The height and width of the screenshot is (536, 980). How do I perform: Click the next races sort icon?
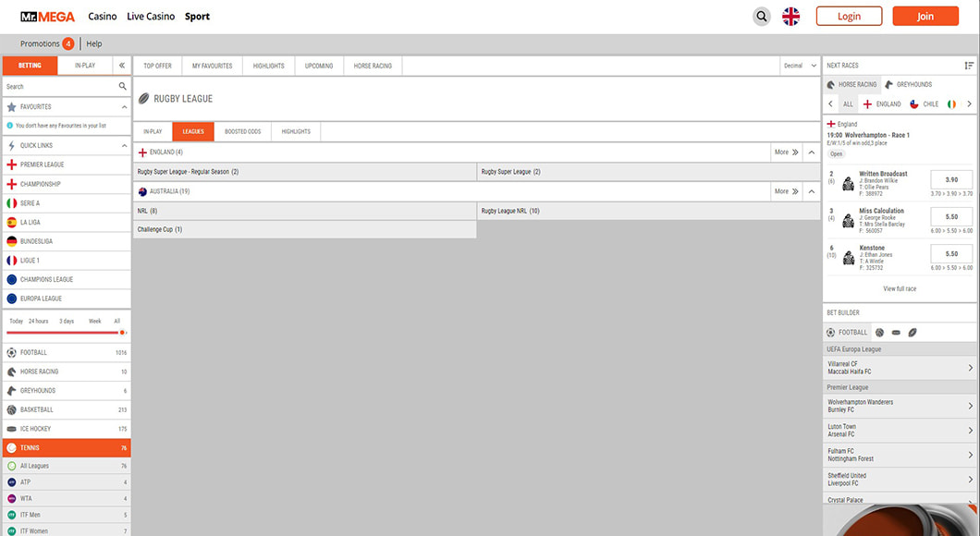pos(969,66)
